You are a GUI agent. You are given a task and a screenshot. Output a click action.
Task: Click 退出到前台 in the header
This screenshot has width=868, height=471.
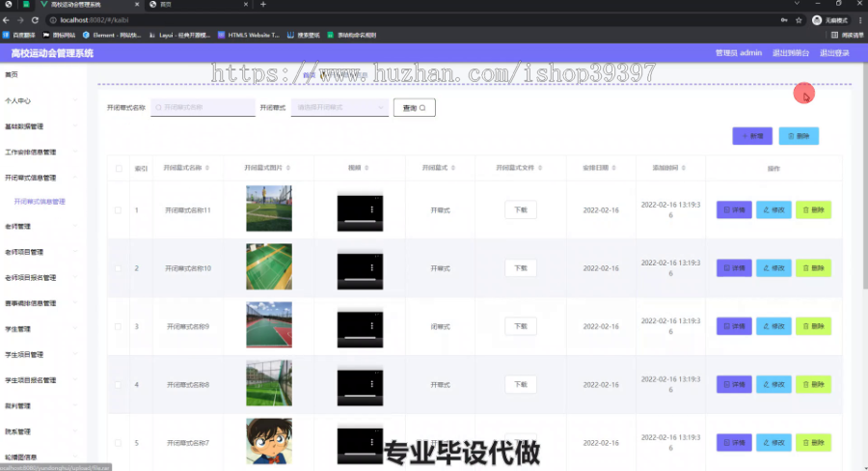tap(791, 53)
